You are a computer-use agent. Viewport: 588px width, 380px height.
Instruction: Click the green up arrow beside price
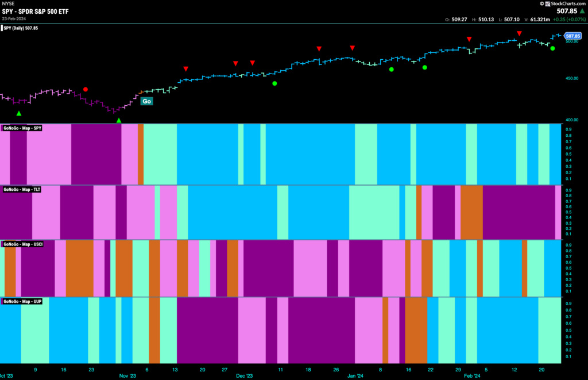pos(582,11)
